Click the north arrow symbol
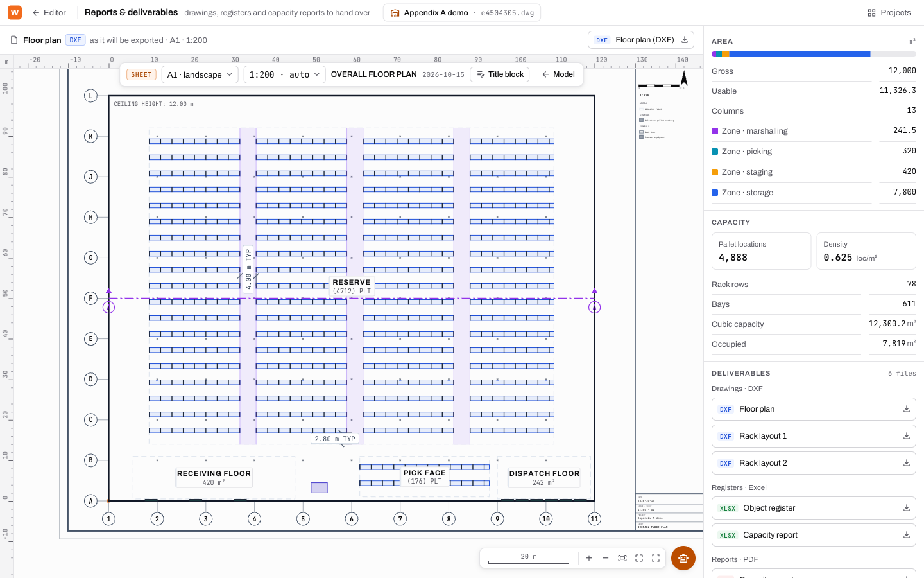 (684, 79)
